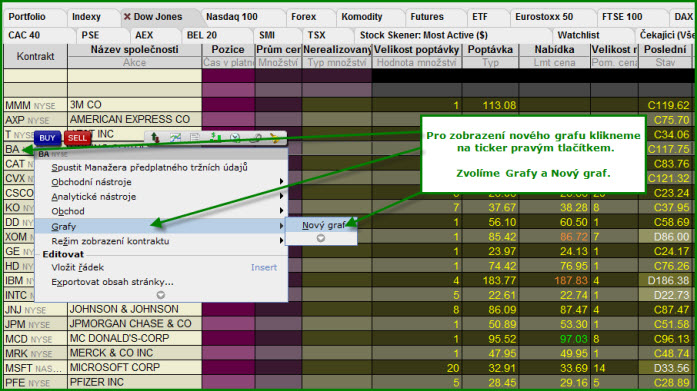Open the CAC 40 tab

click(x=24, y=35)
